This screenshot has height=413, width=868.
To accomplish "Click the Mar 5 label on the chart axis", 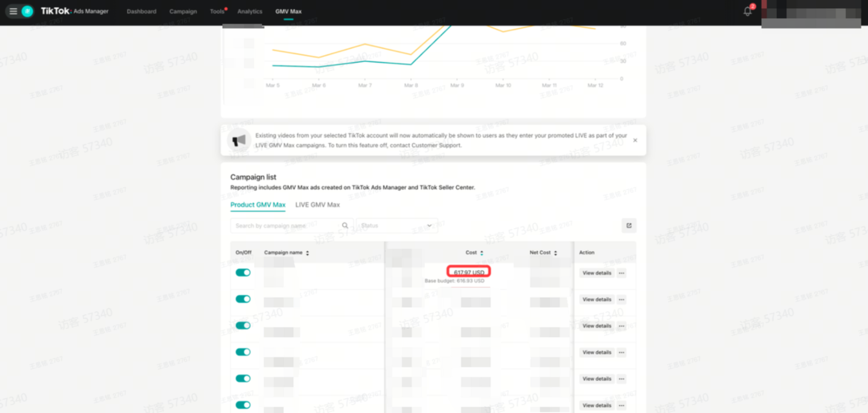I will click(x=273, y=85).
